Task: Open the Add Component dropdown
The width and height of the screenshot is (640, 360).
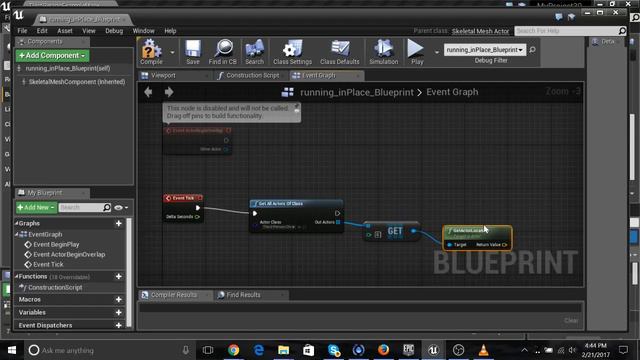Action: [x=52, y=56]
